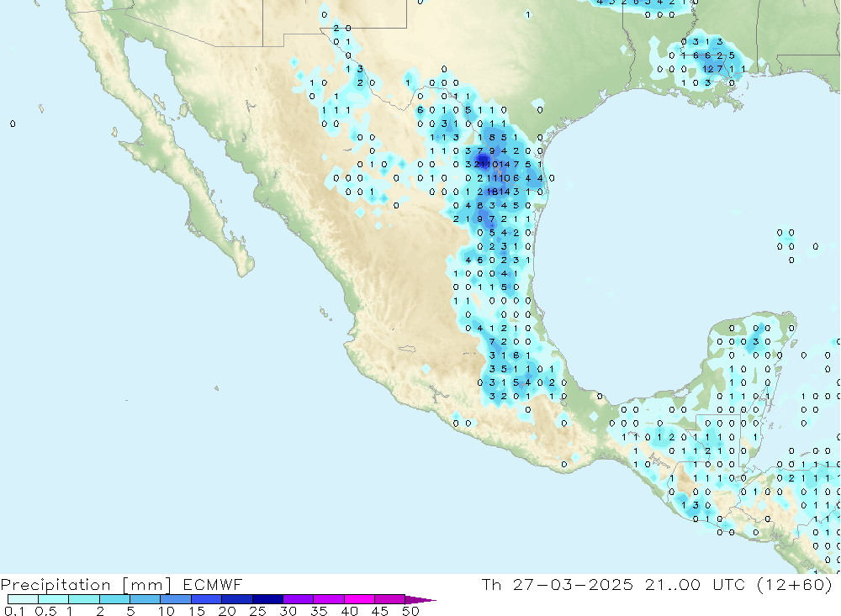This screenshot has width=841, height=616.
Task: Click the '0.1' legend scale label
Action: tap(14, 611)
